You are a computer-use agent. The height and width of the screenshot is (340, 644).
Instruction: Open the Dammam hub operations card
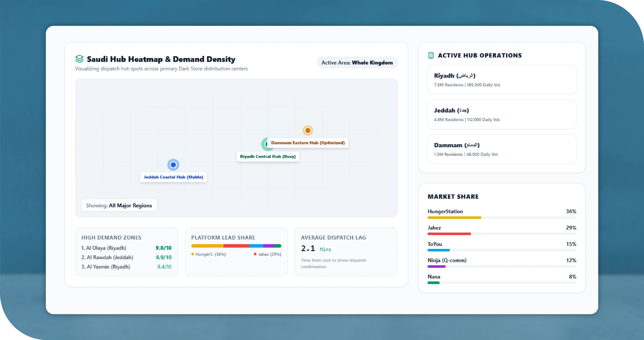point(502,149)
